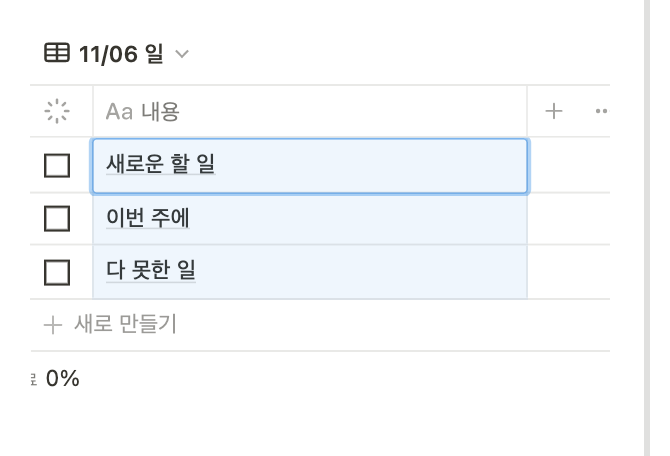Add a new property with the plus icon
670x456 pixels.
(x=554, y=111)
